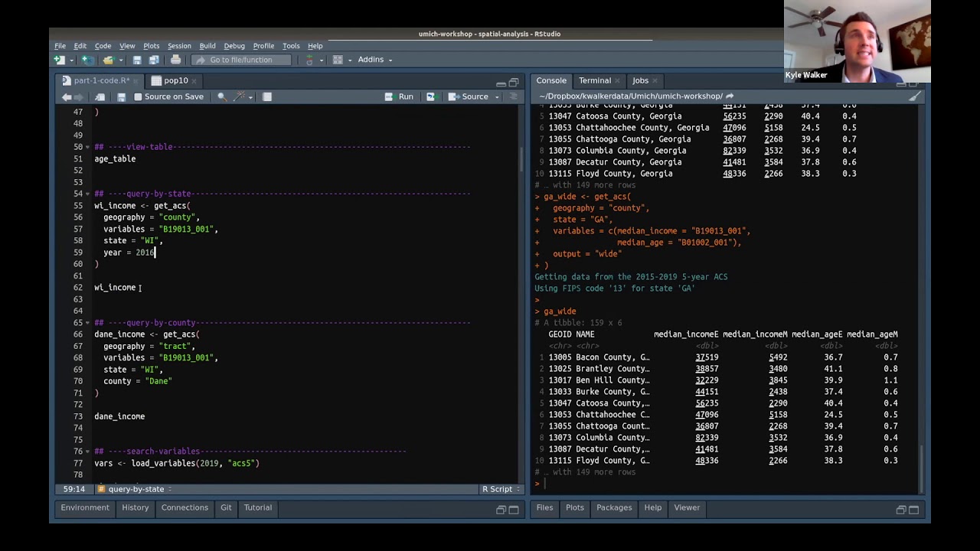Screen dimensions: 980x551
Task: Maximize the source editor pane
Action: [514, 83]
